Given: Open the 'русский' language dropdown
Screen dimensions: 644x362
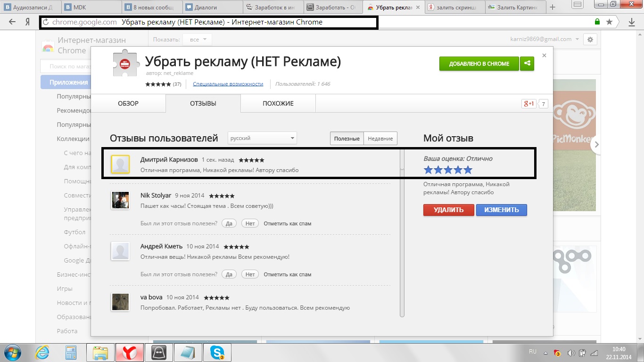Looking at the screenshot, I should [x=262, y=138].
